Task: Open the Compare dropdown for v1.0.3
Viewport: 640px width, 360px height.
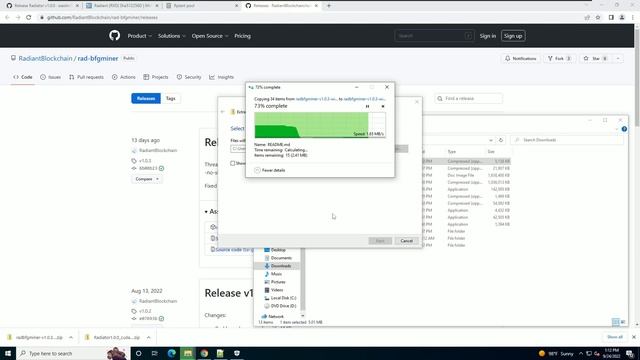Action: (x=147, y=179)
